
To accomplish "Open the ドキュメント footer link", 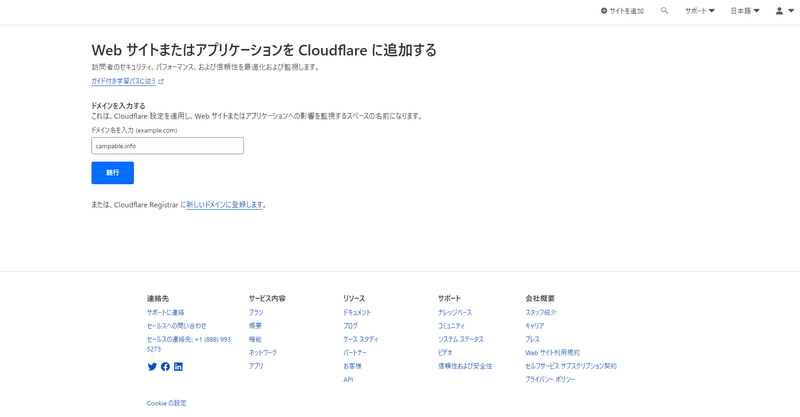I will (357, 312).
